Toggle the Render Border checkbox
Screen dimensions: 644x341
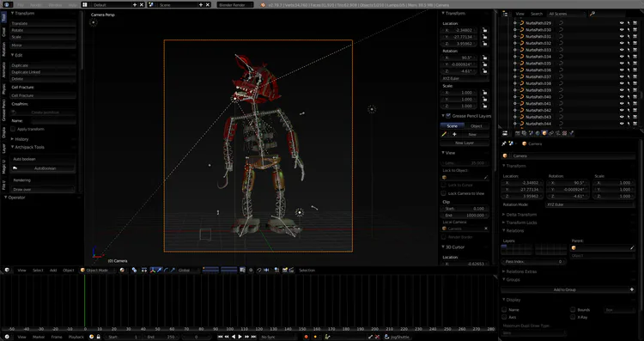coord(444,237)
